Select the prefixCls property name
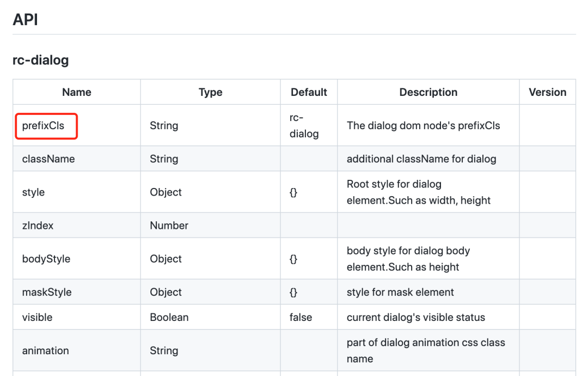 click(43, 125)
